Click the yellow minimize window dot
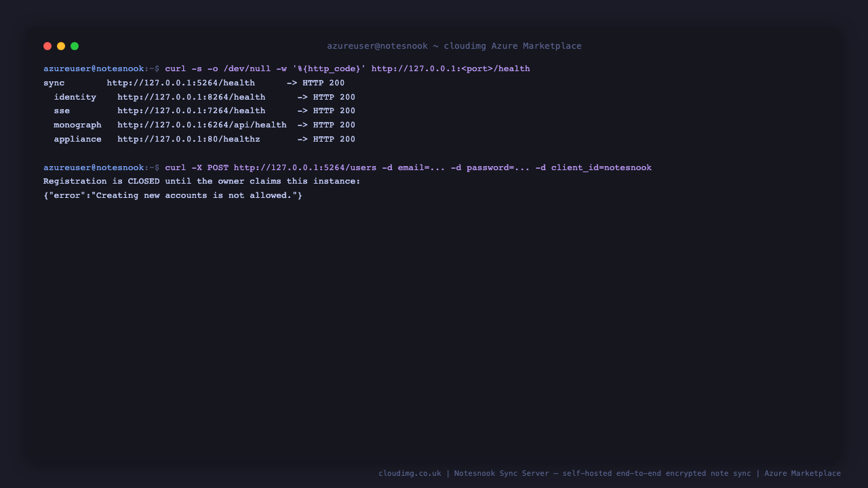 [61, 46]
